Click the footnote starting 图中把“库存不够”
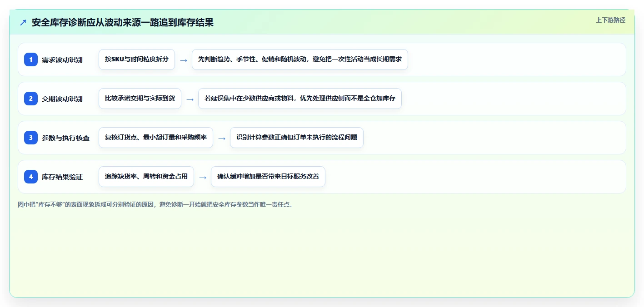The width and height of the screenshot is (644, 307). coord(156,205)
